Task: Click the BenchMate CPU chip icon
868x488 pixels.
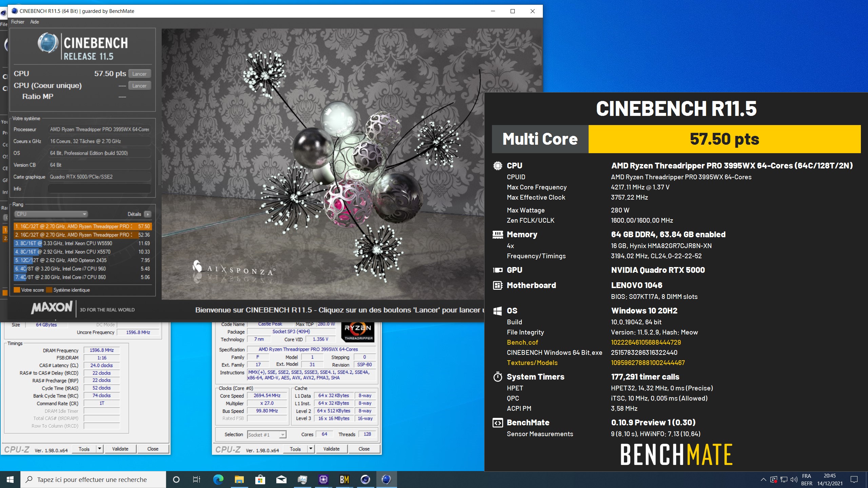Action: click(x=497, y=166)
